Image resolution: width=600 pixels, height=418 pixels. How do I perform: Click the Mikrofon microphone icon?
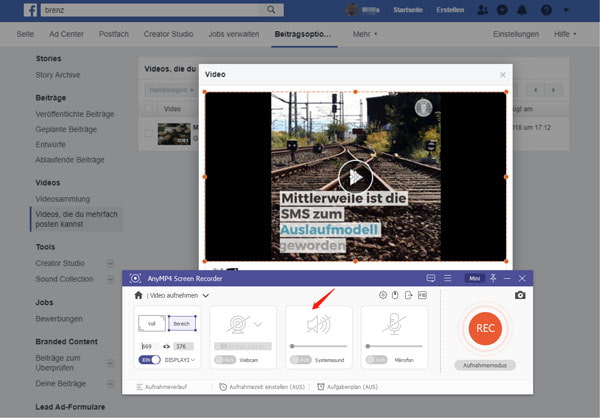click(394, 324)
